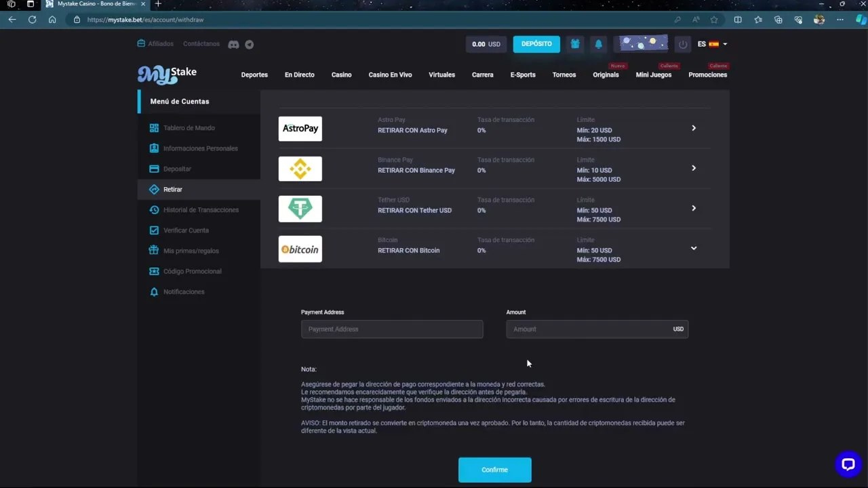Add page to favorites star icon

(714, 20)
